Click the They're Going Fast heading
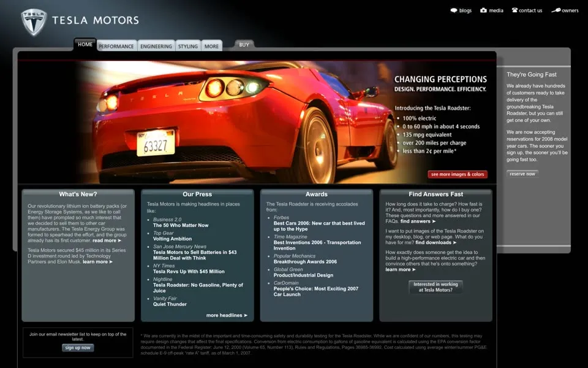This screenshot has height=368, width=588. (532, 74)
